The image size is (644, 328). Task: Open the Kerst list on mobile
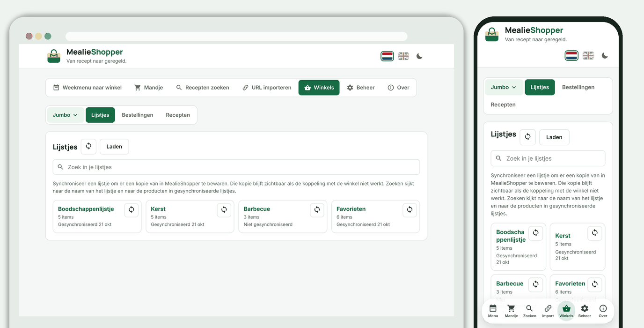563,236
